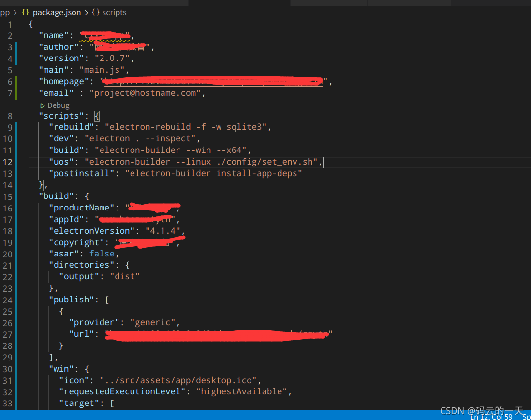The image size is (531, 420).
Task: Click the Debug play triangle icon
Action: tap(43, 105)
